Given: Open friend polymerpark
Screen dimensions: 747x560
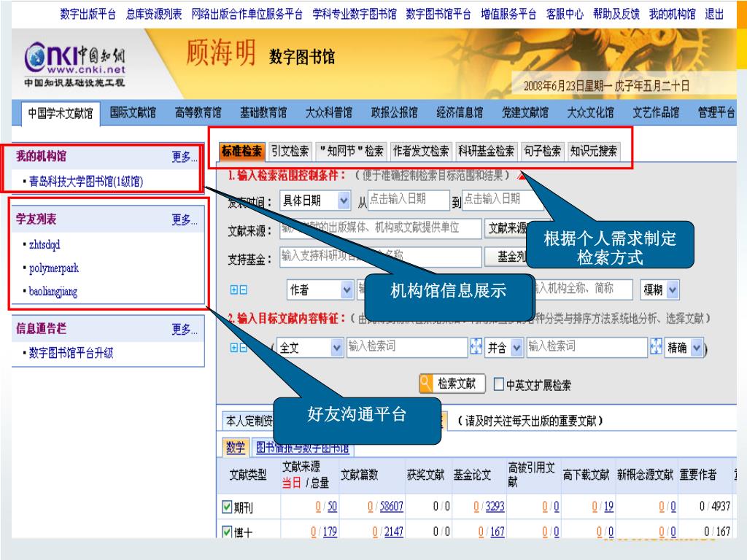Looking at the screenshot, I should (x=54, y=268).
